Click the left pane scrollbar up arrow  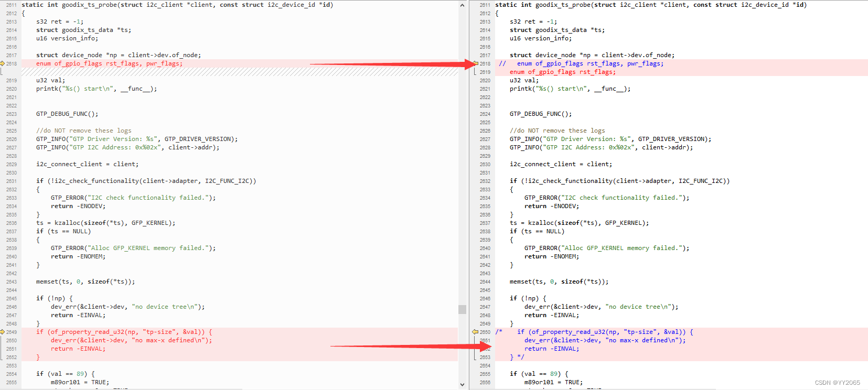coord(462,5)
